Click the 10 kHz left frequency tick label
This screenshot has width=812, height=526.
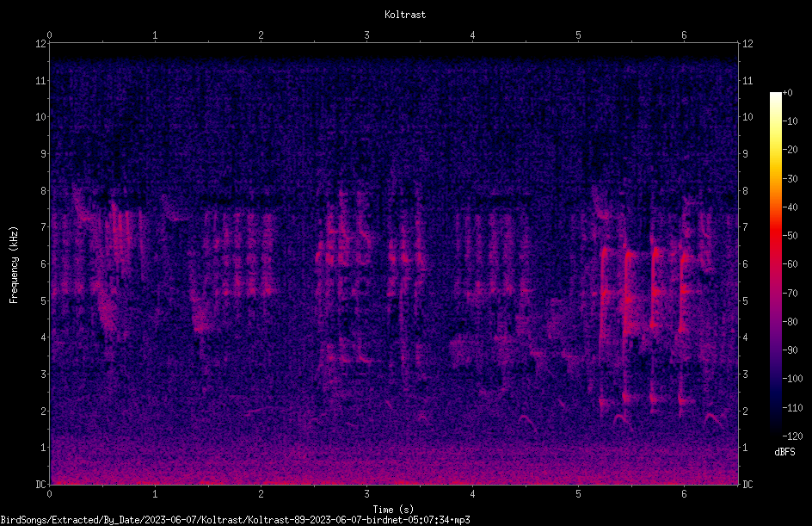pyautogui.click(x=40, y=116)
